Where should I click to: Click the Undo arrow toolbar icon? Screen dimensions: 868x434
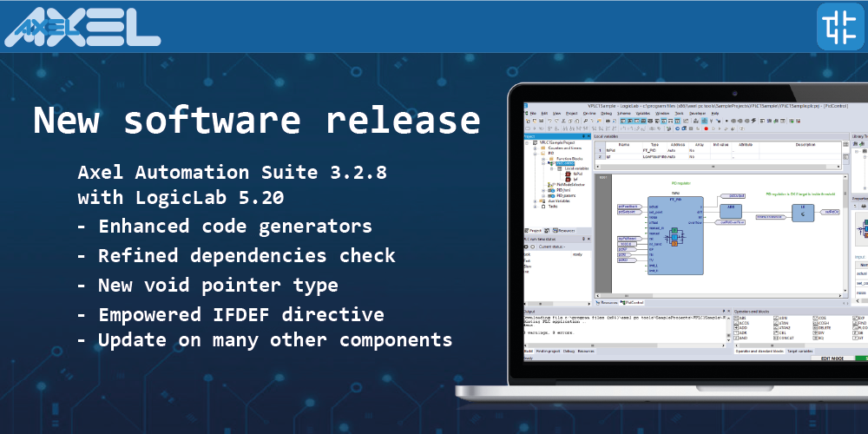tap(549, 121)
